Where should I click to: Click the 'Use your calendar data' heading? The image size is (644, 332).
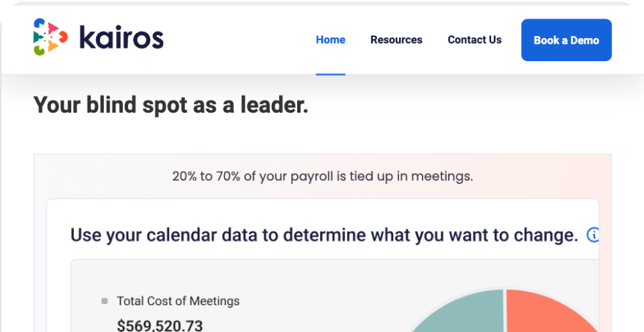324,235
